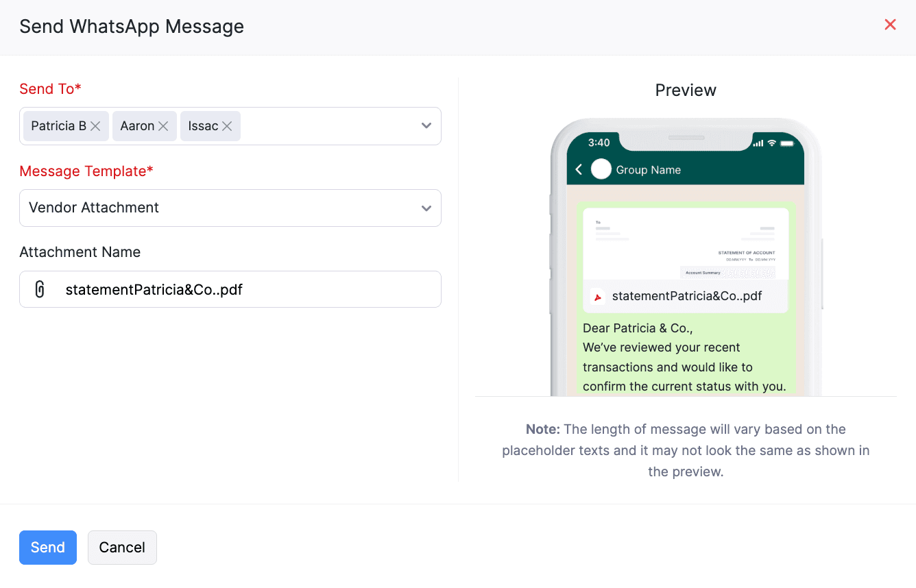Click the battery icon in the phone status bar
The image size is (916, 588).
pos(786,143)
